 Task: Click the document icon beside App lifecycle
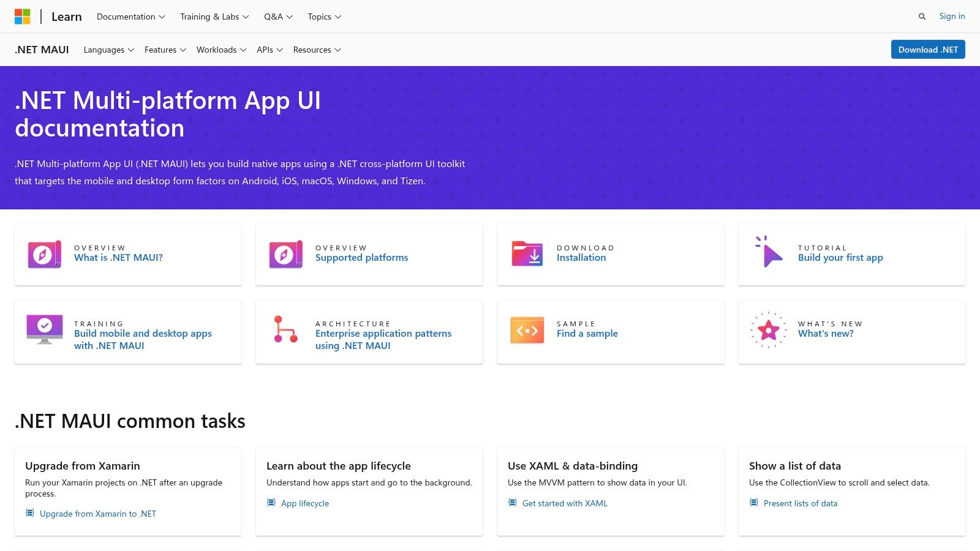click(x=271, y=503)
